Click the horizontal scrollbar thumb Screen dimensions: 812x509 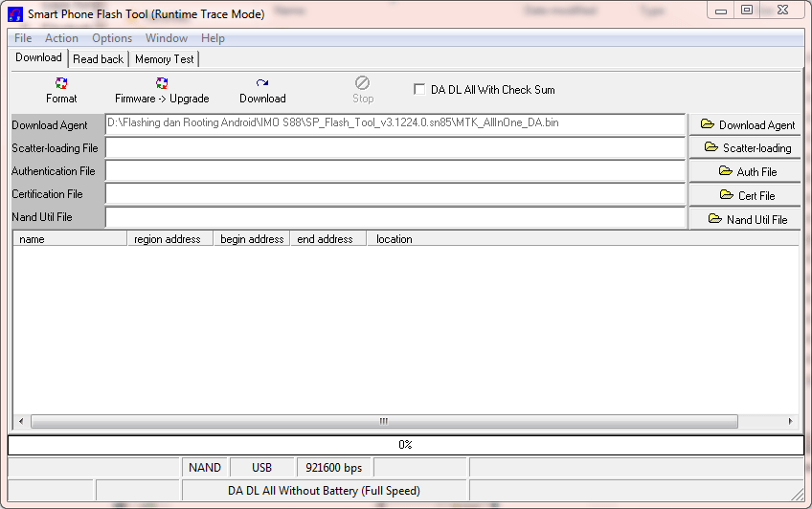point(384,421)
